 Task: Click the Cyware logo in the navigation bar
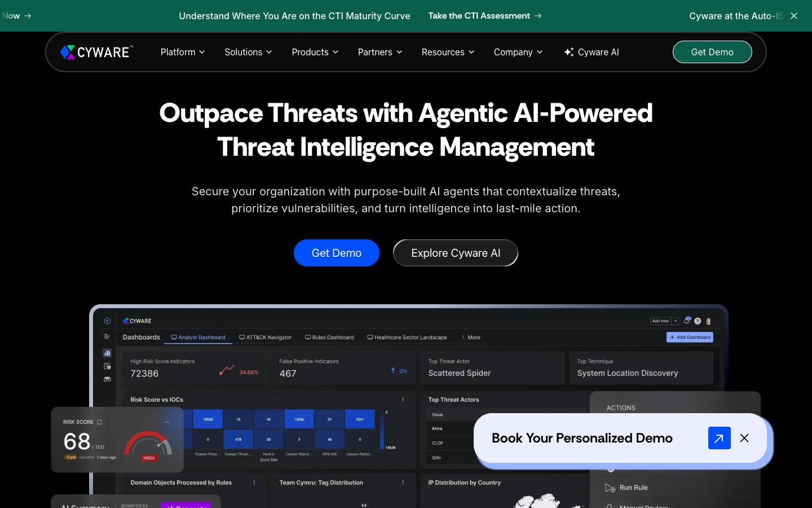point(96,52)
